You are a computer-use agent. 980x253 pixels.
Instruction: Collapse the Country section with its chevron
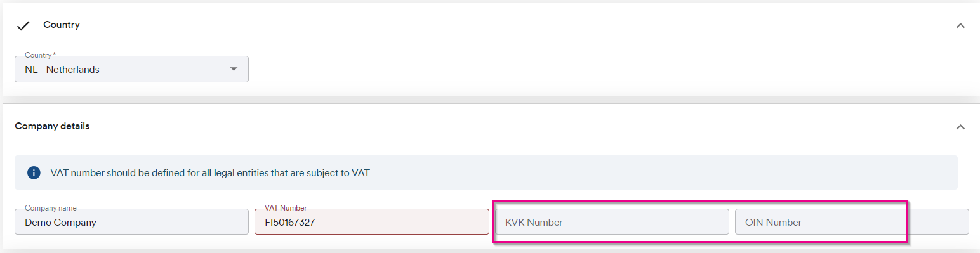(x=960, y=26)
